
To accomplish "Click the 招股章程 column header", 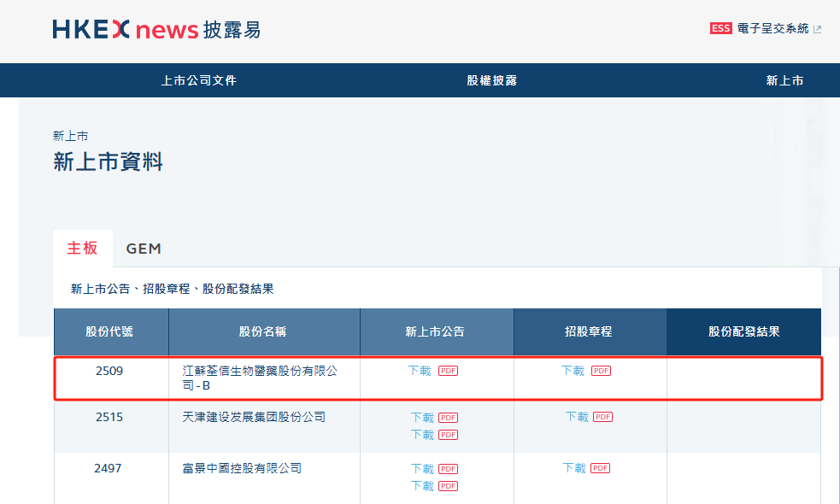I will tap(590, 331).
